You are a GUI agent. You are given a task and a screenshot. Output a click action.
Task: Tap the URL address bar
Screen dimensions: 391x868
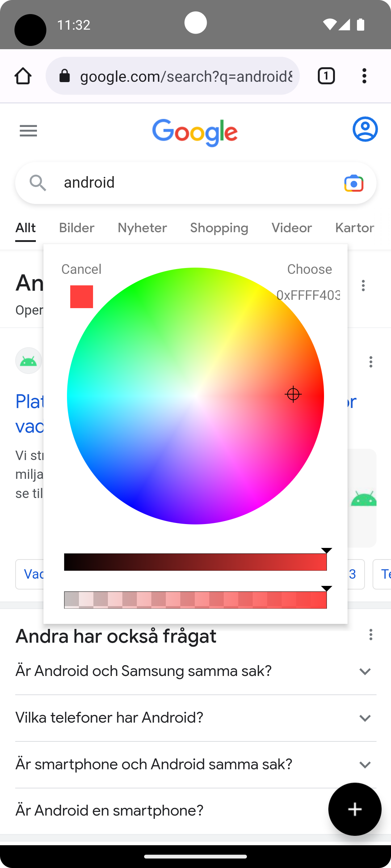186,76
